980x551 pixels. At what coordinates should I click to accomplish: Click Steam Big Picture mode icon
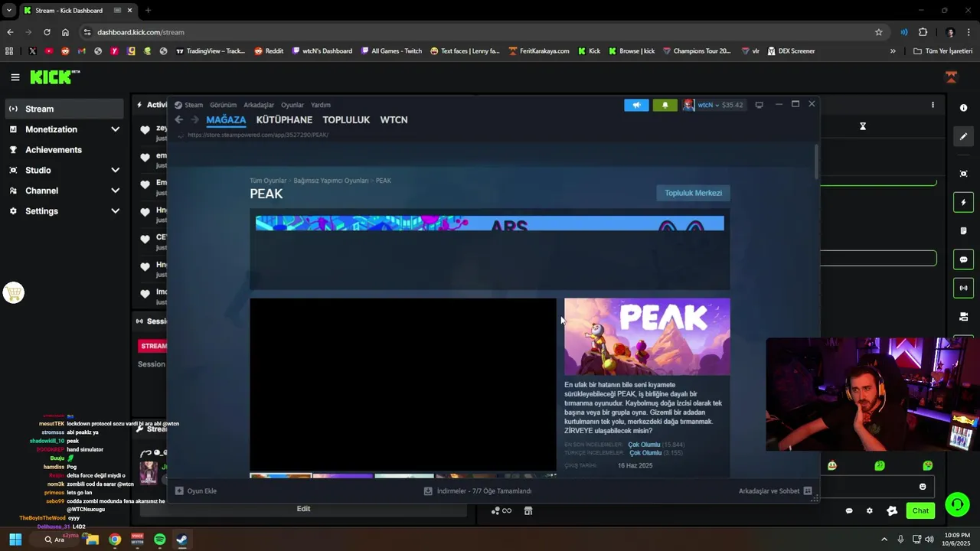pos(759,105)
